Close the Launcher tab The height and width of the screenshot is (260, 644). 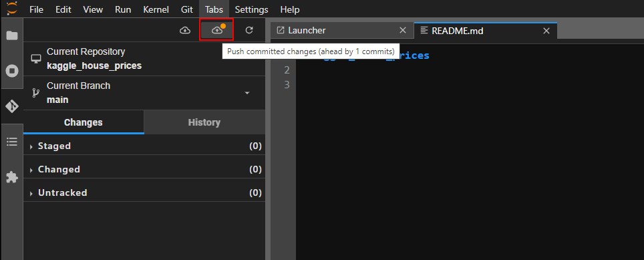(403, 30)
